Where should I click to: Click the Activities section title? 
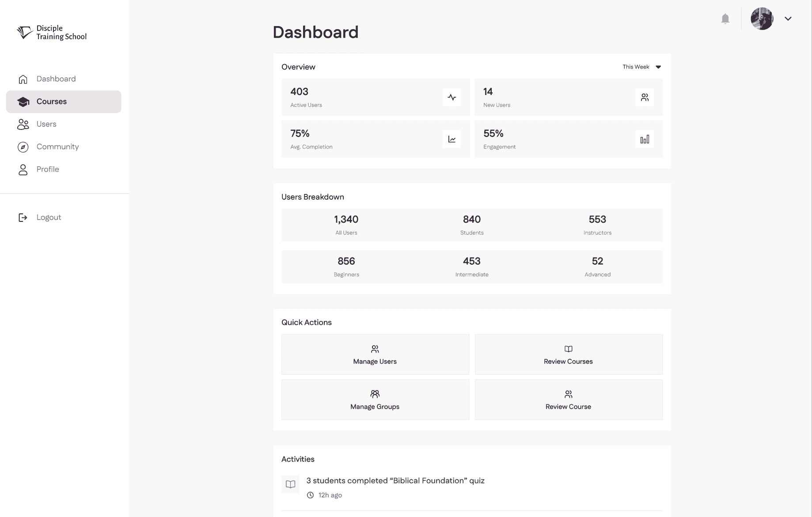point(298,459)
